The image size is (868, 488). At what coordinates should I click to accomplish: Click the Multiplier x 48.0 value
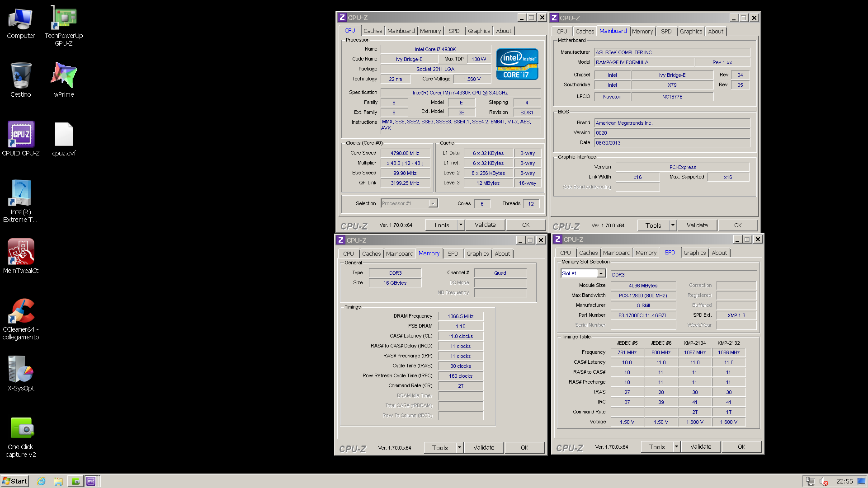pos(405,163)
